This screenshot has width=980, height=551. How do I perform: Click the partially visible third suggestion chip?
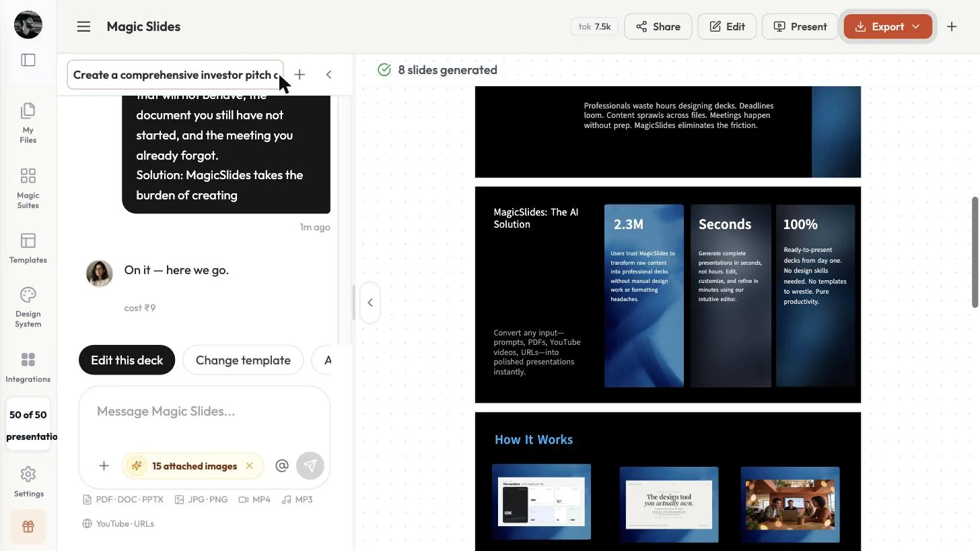pyautogui.click(x=322, y=360)
